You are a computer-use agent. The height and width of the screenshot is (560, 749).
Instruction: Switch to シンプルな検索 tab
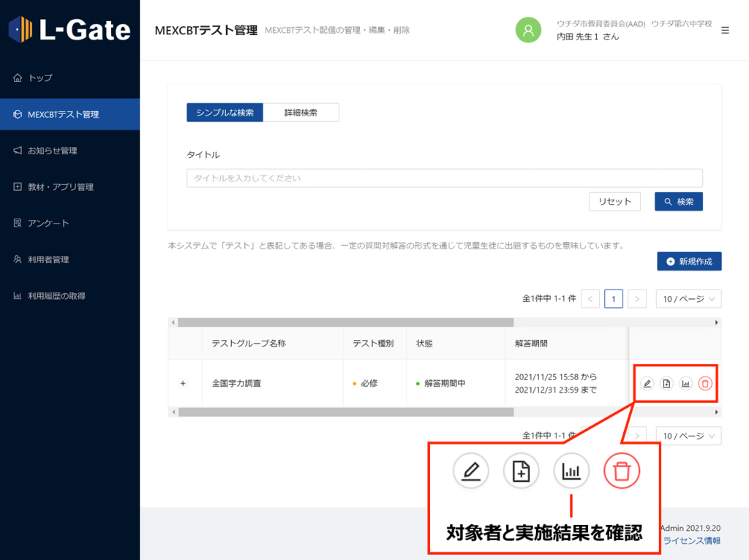[225, 113]
